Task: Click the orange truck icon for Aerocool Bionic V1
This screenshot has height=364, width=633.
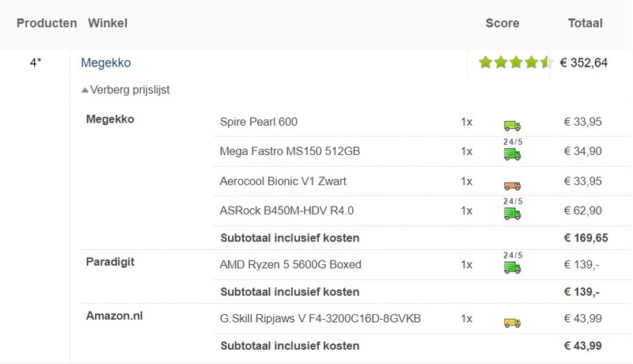Action: (x=512, y=185)
